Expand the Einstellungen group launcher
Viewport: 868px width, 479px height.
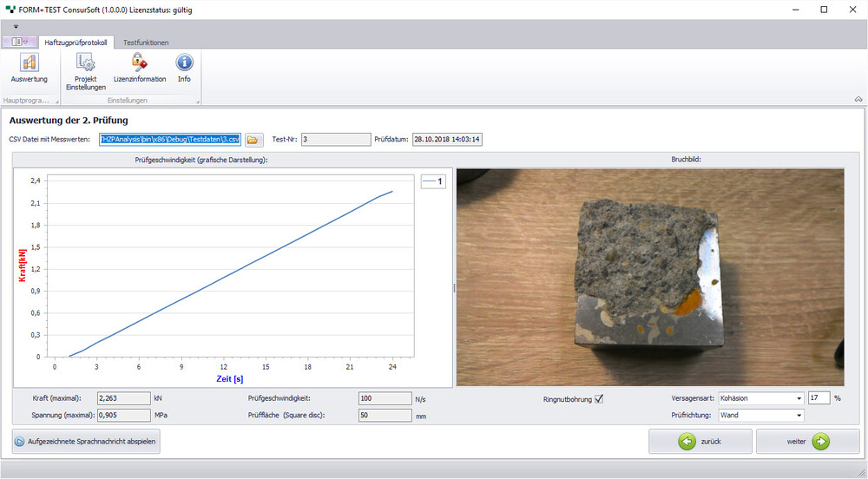point(197,102)
